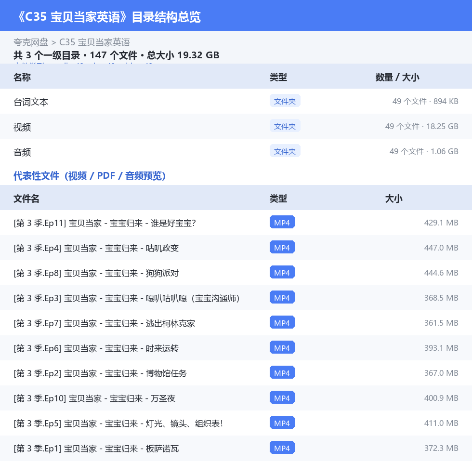The image size is (472, 476).
Task: Click the MP4 badge on the Ep4 row
Action: coord(282,248)
